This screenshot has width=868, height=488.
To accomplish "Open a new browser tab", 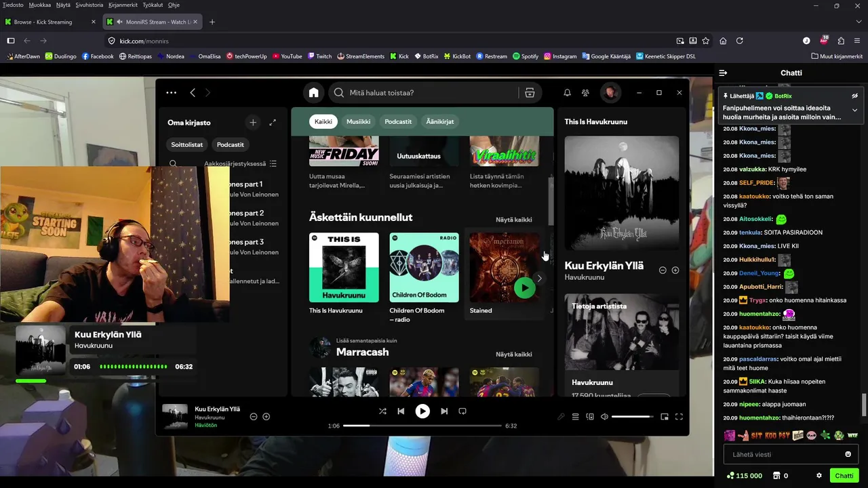I will (212, 22).
